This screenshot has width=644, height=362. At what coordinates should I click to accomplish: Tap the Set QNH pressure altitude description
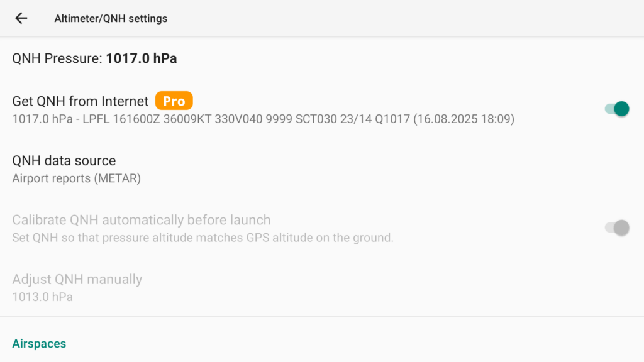click(x=203, y=238)
